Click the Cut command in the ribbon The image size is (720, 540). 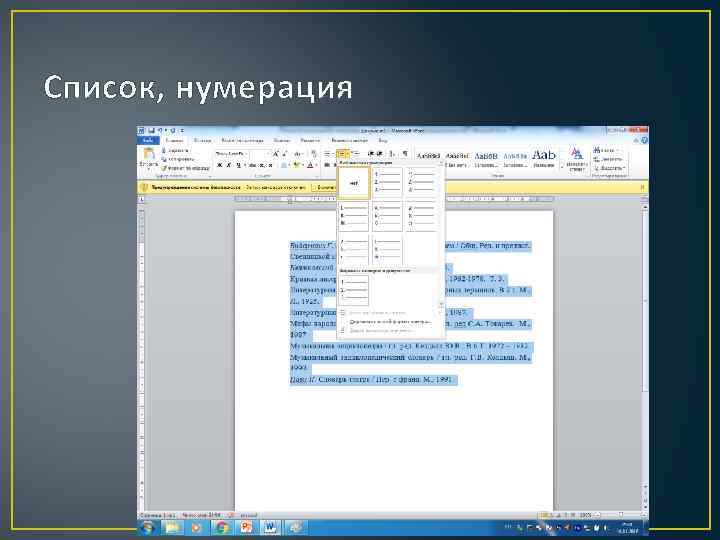coord(175,151)
